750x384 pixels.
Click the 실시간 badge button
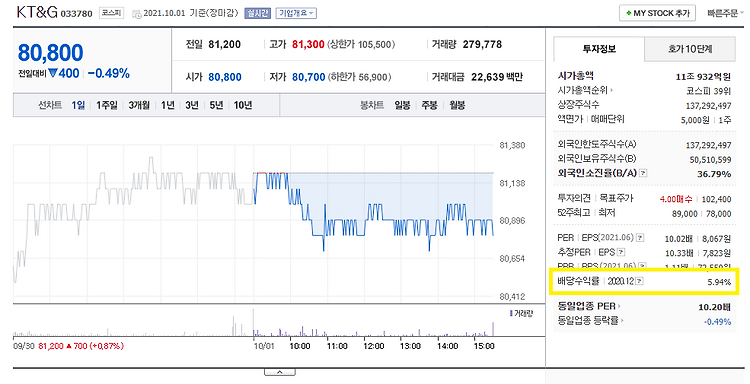pos(258,13)
